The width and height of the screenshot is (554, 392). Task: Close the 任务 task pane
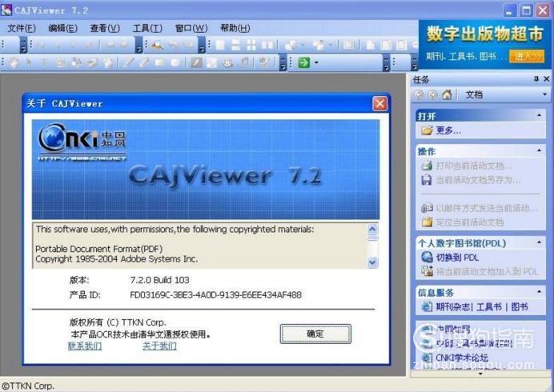pyautogui.click(x=546, y=78)
